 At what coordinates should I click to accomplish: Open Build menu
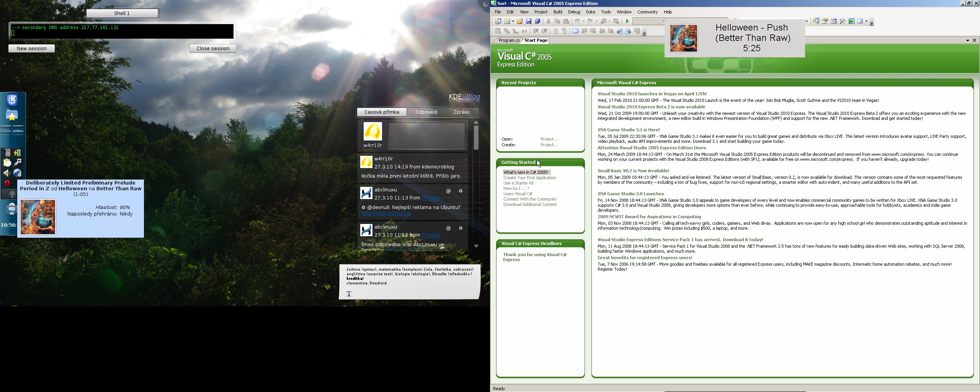point(558,12)
